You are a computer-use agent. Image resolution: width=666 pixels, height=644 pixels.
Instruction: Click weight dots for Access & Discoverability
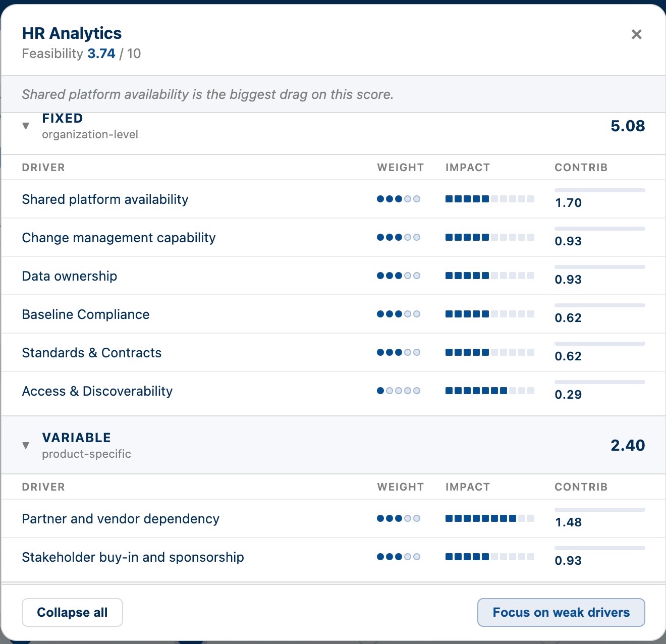pos(399,391)
